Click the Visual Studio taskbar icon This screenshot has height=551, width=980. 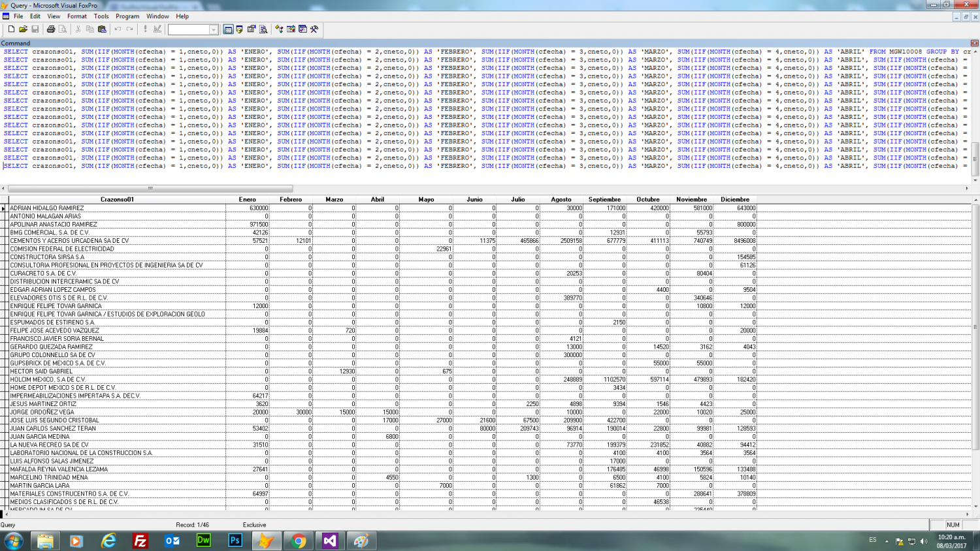pos(330,541)
